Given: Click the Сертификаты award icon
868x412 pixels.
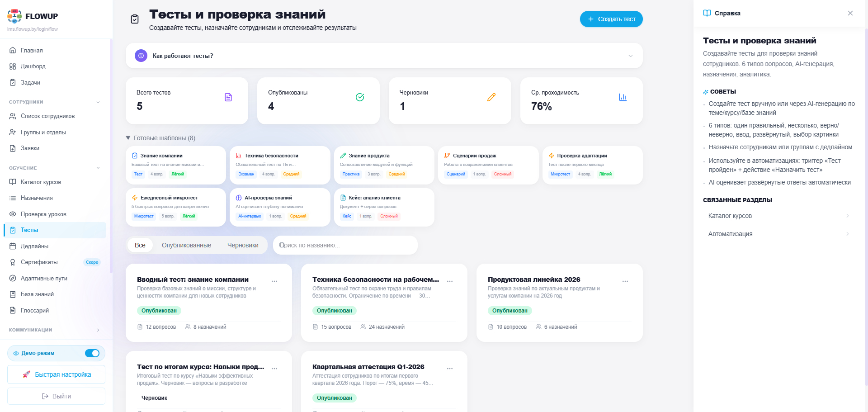Looking at the screenshot, I should [13, 262].
